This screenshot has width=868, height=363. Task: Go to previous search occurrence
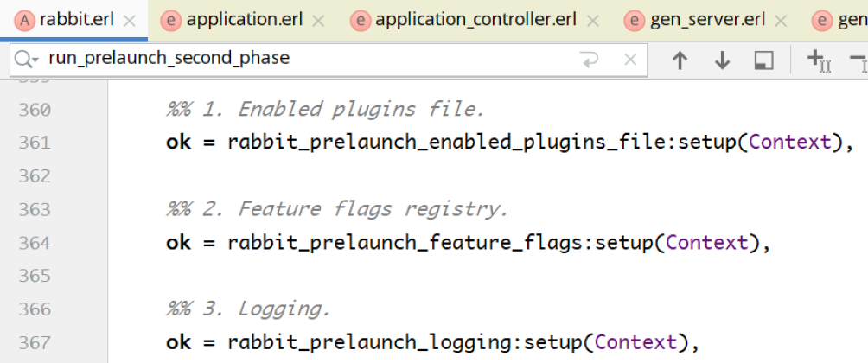coord(680,60)
